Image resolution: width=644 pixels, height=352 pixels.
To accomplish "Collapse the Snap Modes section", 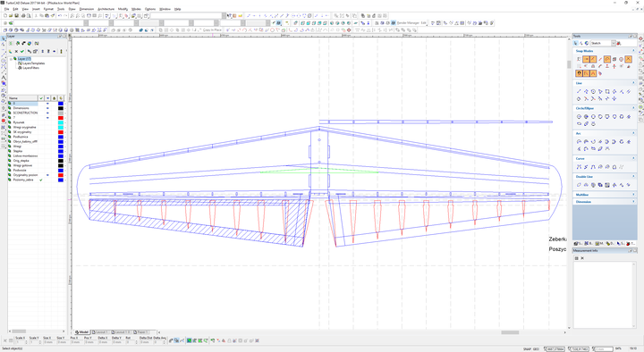I will [633, 51].
